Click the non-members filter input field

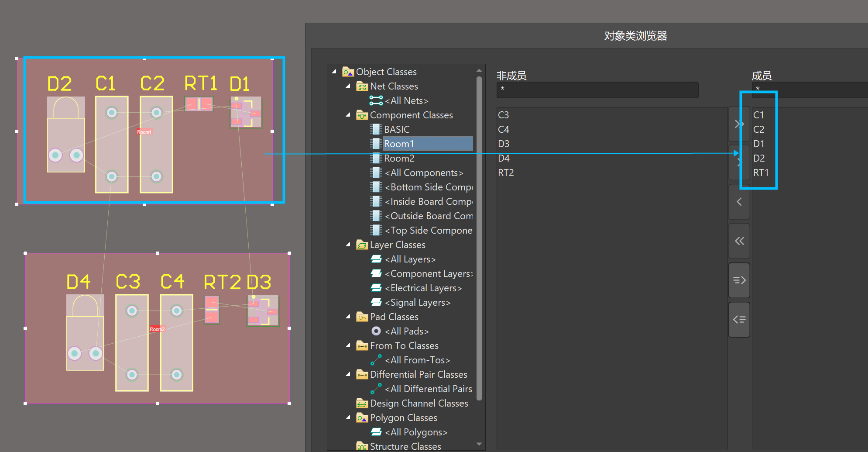(x=597, y=90)
